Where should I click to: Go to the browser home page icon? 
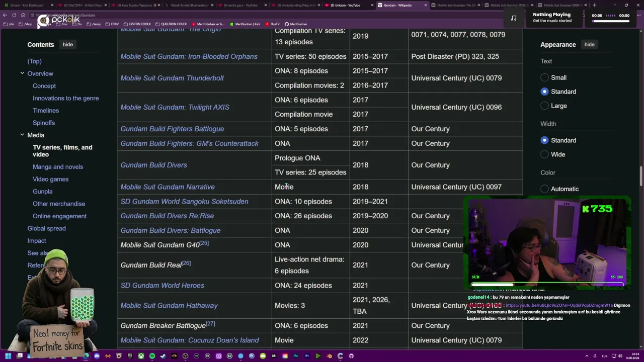coord(23,15)
